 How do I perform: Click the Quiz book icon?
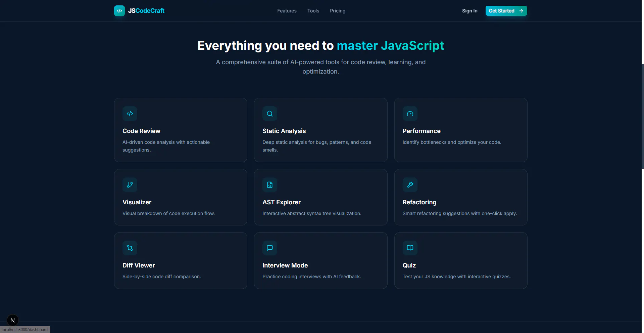[x=410, y=248]
